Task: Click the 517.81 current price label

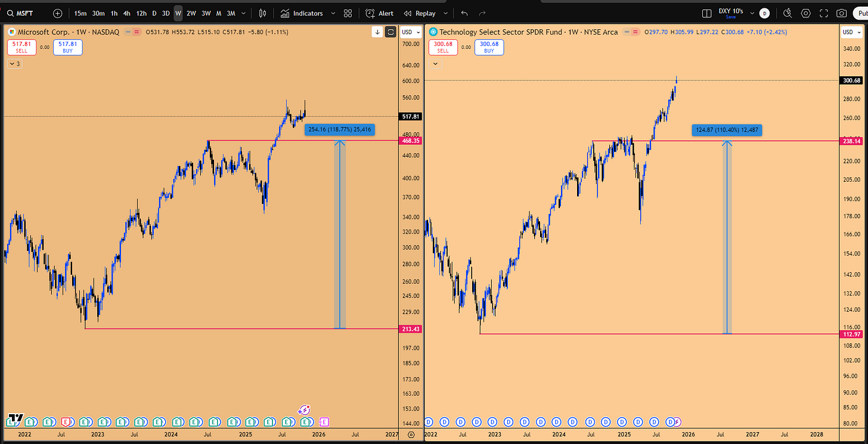Action: [x=410, y=117]
